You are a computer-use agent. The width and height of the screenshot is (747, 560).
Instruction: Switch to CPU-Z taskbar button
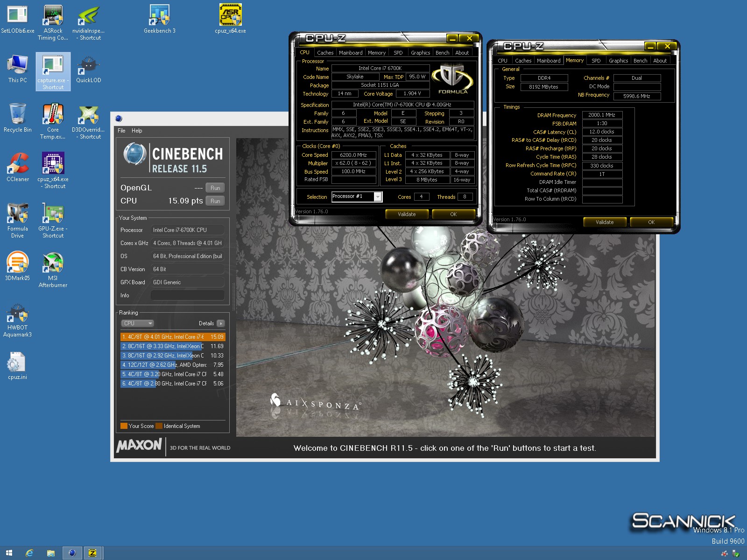click(92, 553)
